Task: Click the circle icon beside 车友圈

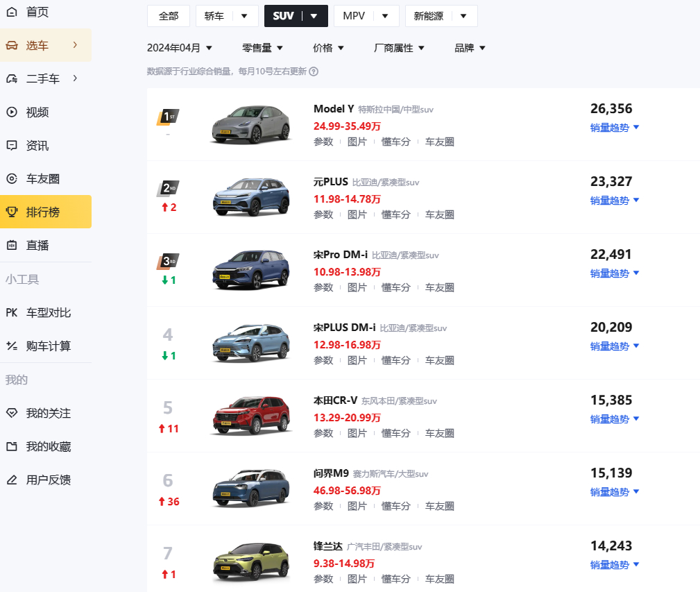Action: (12, 178)
